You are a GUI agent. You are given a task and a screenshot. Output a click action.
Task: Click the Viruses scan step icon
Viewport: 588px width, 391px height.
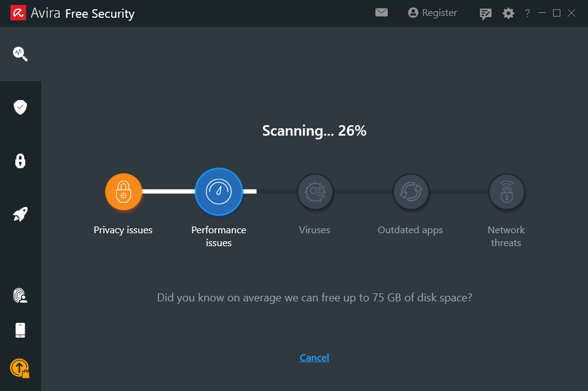pyautogui.click(x=315, y=192)
